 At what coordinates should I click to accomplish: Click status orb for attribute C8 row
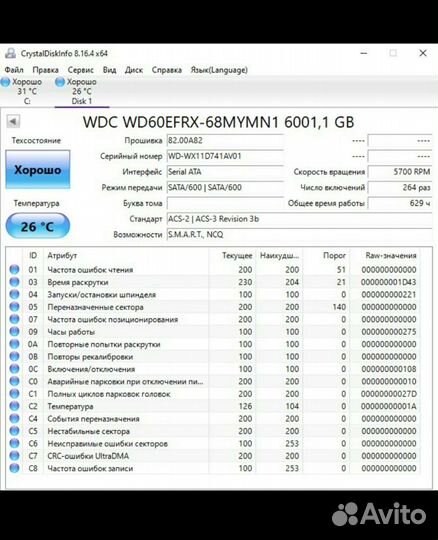(x=14, y=468)
